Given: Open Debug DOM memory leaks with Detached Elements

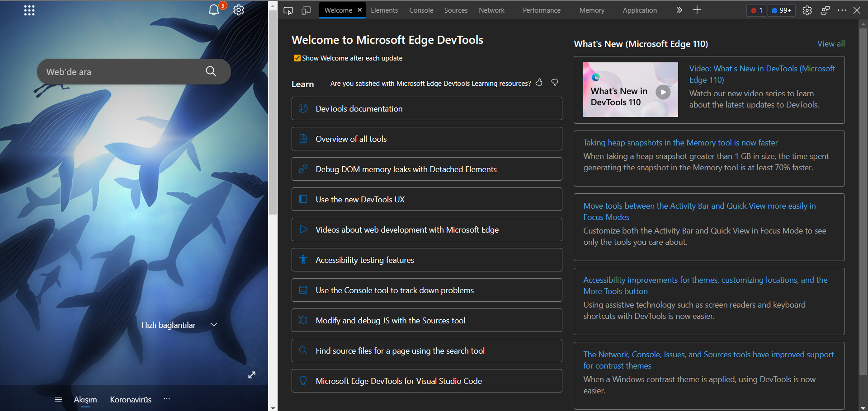Looking at the screenshot, I should [427, 169].
